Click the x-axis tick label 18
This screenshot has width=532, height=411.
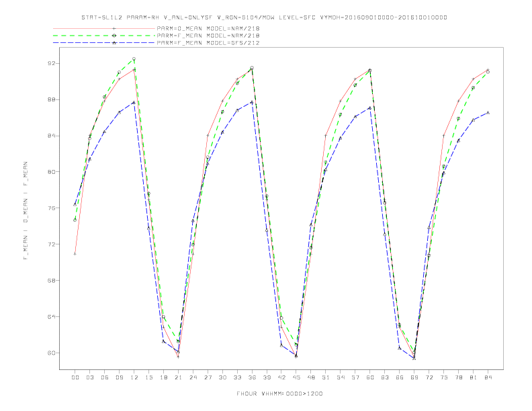click(163, 377)
